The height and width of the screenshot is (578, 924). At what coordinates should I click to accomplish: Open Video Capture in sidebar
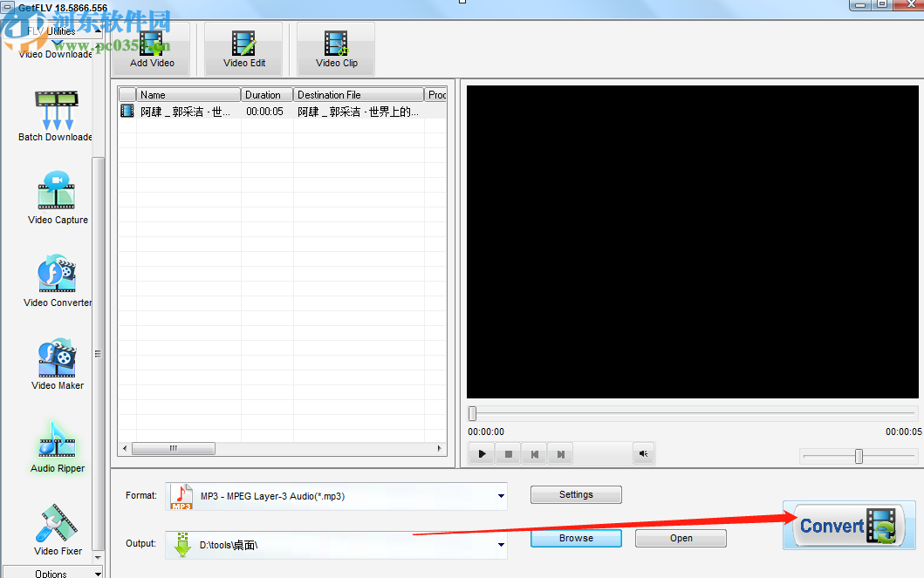pyautogui.click(x=58, y=199)
